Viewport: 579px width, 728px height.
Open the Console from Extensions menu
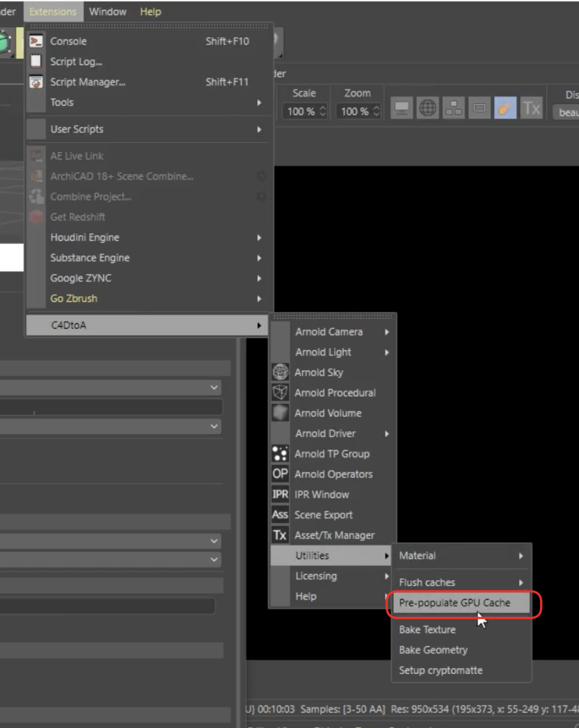click(148, 41)
